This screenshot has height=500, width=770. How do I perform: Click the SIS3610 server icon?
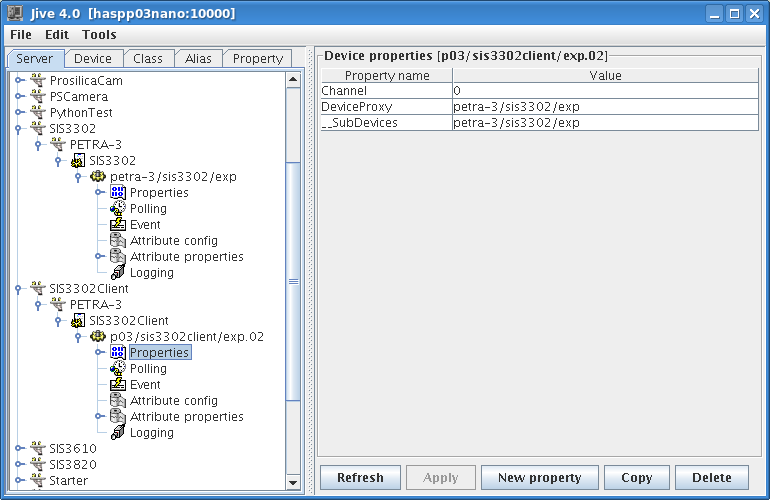point(38,448)
